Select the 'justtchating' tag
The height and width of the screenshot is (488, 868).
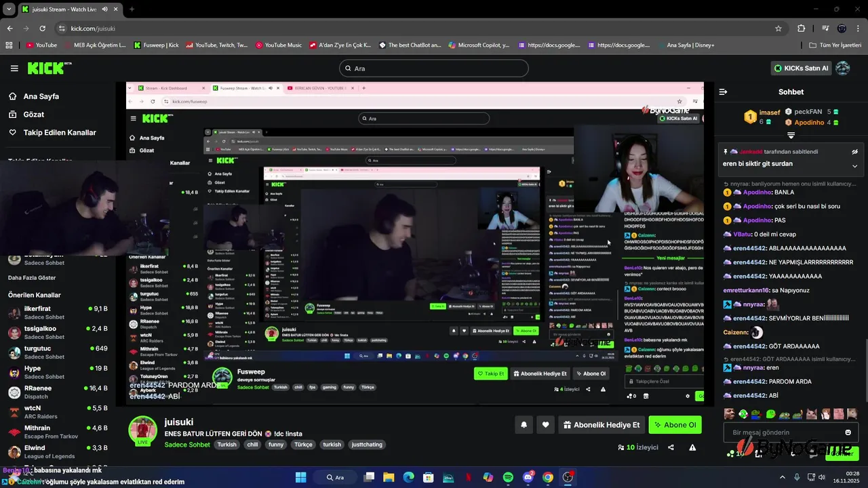pos(367,445)
